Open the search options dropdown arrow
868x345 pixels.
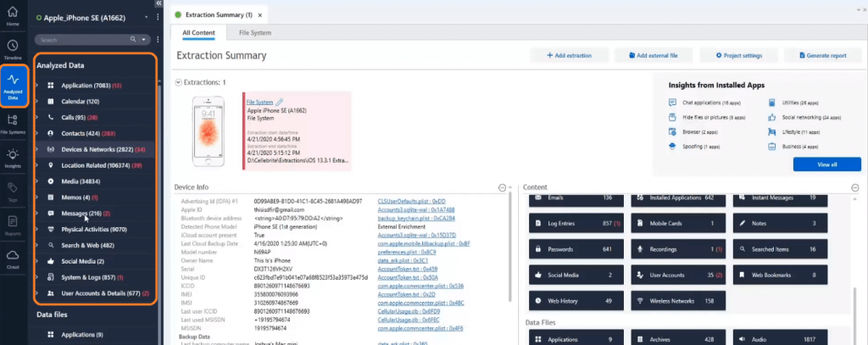click(144, 40)
